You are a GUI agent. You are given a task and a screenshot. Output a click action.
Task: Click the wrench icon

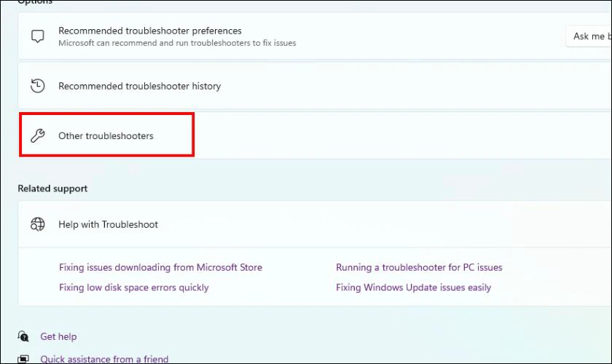37,135
